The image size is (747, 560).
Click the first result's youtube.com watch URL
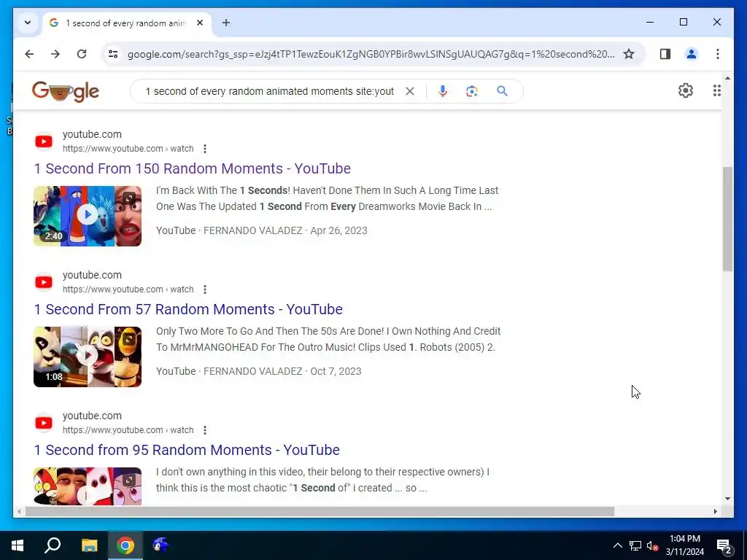pos(128,149)
